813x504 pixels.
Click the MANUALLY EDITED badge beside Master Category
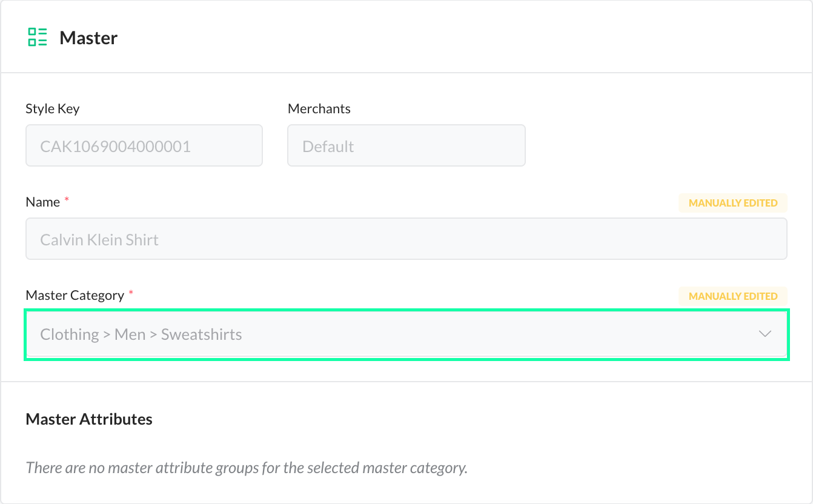(x=733, y=296)
